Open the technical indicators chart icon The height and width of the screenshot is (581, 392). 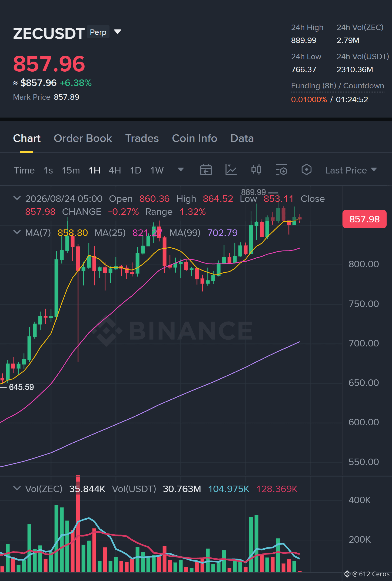[x=231, y=170]
